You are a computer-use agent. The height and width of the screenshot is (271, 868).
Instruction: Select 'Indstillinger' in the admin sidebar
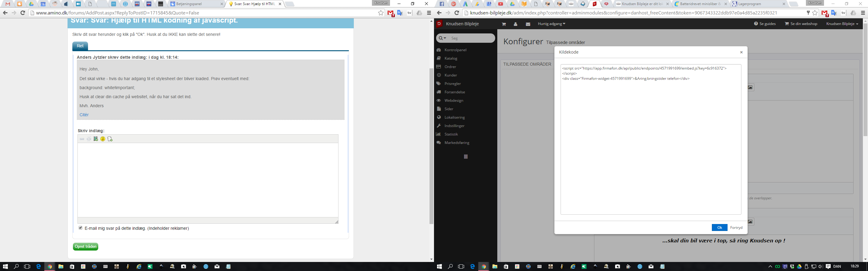tap(454, 126)
